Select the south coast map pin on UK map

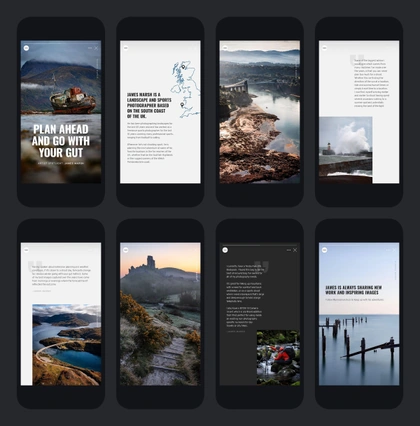[182, 105]
